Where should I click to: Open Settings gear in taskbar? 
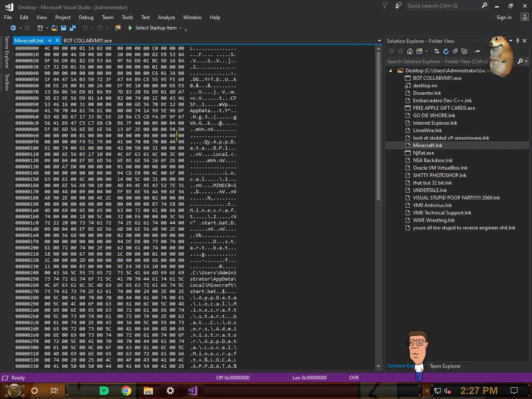pyautogui.click(x=170, y=391)
